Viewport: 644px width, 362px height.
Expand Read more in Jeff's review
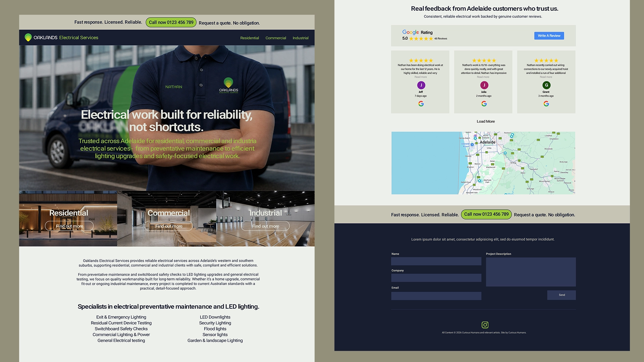point(421,77)
